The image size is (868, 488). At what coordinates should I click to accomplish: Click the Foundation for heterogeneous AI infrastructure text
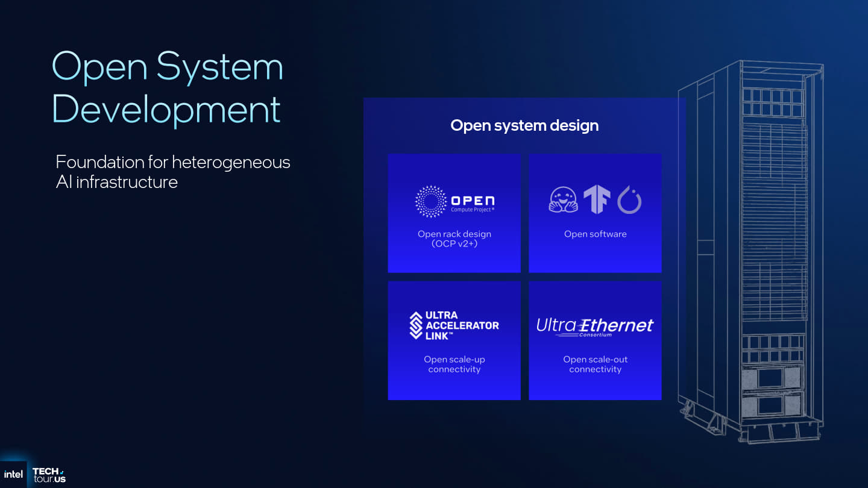pos(172,171)
